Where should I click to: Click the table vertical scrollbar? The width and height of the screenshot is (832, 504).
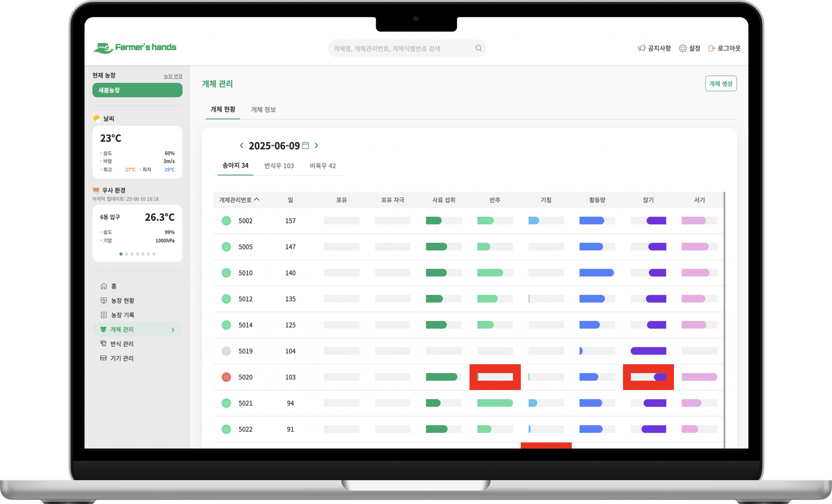[724, 320]
